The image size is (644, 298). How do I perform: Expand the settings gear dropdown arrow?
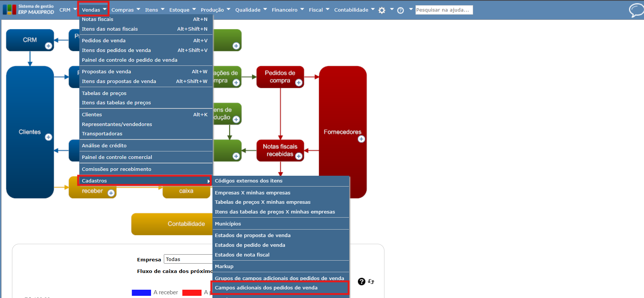392,9
